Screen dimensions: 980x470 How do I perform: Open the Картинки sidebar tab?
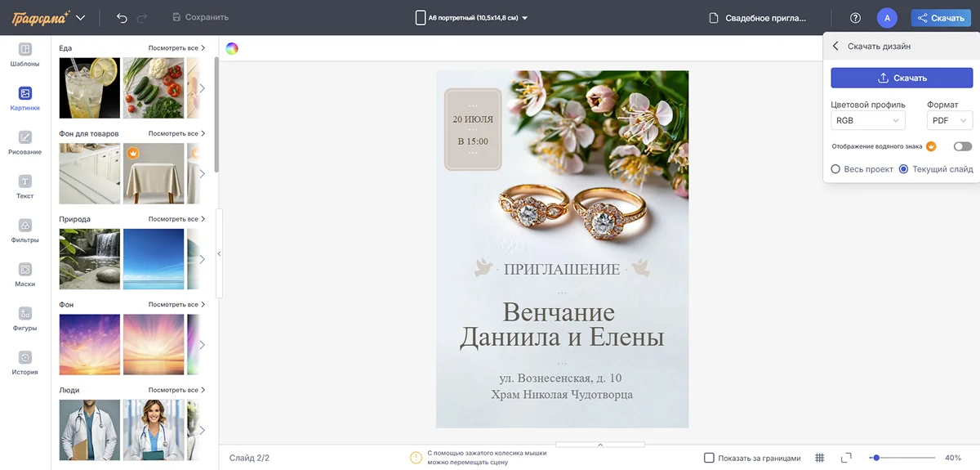tap(25, 99)
